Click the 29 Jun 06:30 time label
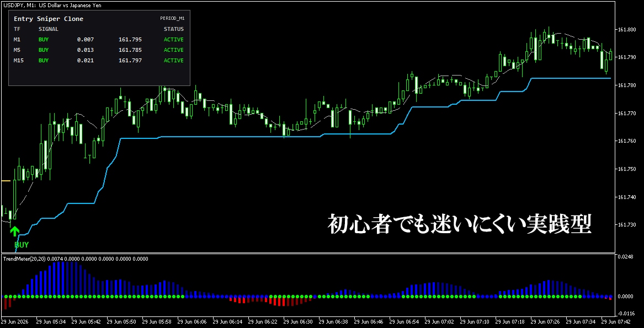Image resolution: width=644 pixels, height=328 pixels. click(298, 322)
